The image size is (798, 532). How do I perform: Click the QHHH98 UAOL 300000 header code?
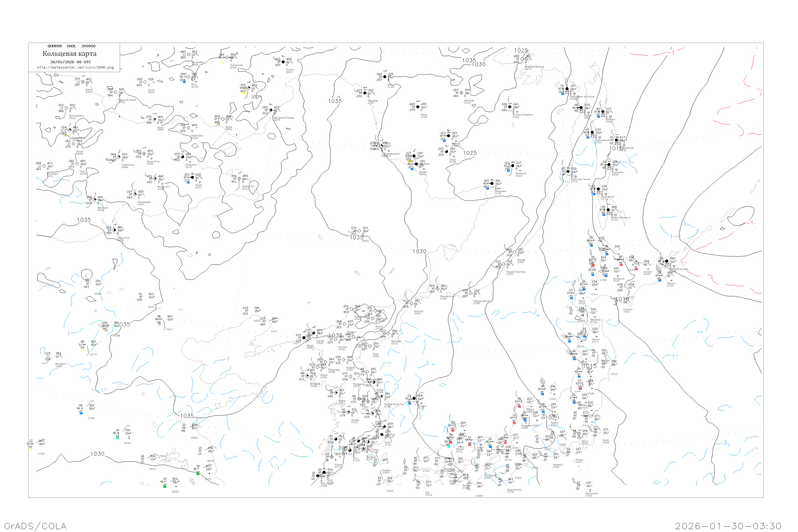72,46
